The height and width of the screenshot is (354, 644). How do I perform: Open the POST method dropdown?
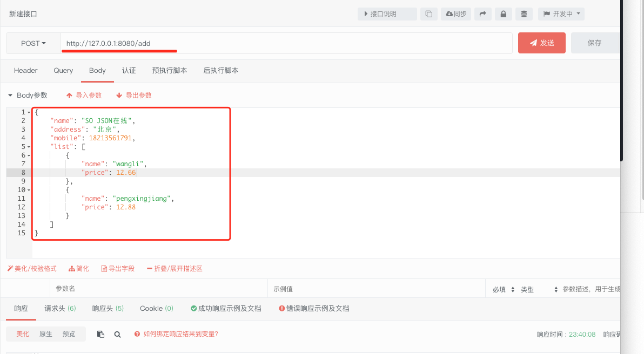(32, 43)
